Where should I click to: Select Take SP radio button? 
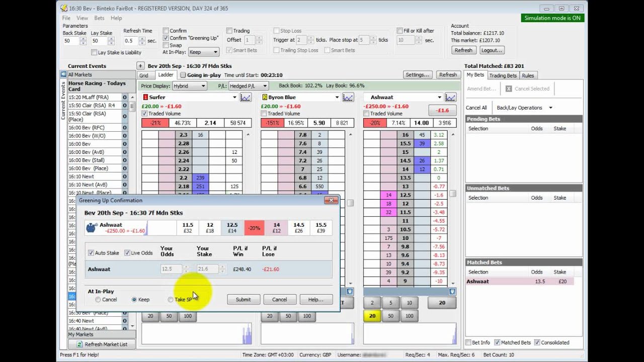click(171, 300)
